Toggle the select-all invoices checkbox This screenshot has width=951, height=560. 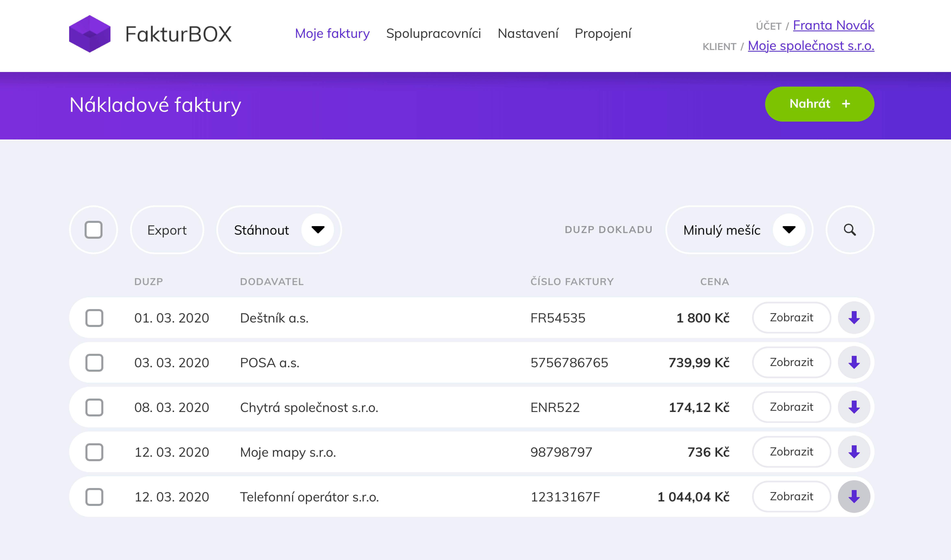tap(94, 230)
